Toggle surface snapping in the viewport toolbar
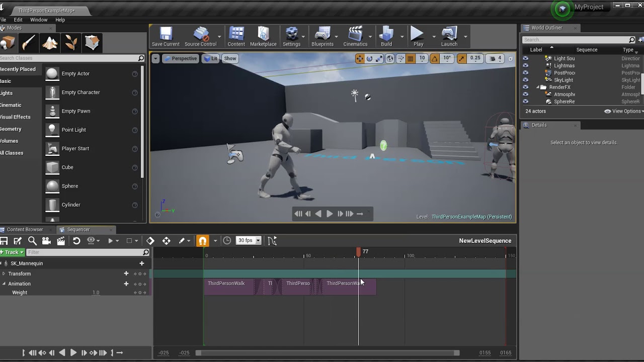 (x=400, y=59)
